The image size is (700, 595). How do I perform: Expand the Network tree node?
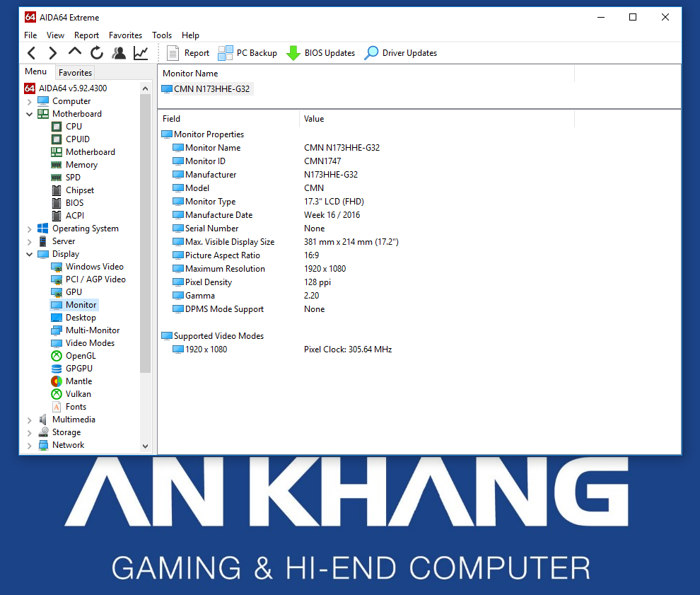click(30, 445)
